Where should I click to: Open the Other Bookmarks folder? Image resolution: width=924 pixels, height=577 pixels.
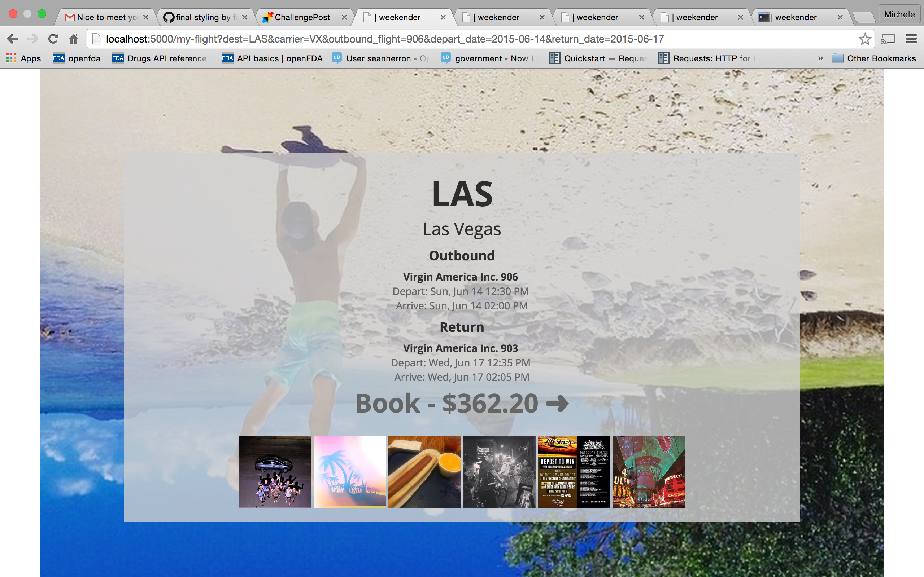(873, 58)
